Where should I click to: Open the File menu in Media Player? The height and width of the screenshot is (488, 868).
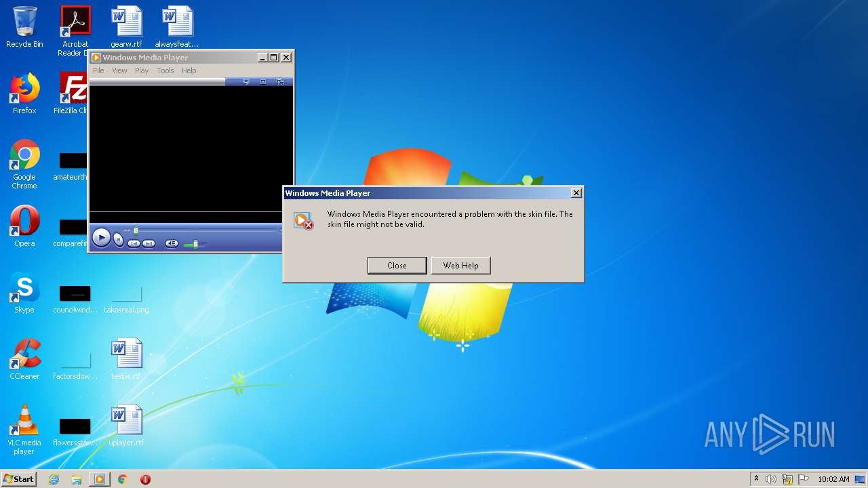click(x=98, y=70)
